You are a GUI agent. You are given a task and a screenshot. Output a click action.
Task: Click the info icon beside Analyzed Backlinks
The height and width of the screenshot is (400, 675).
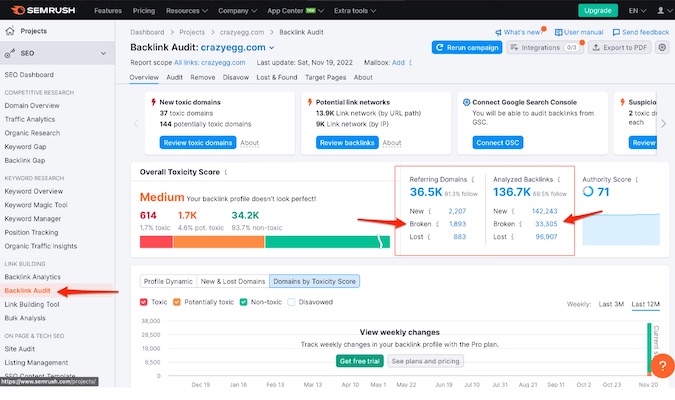tap(559, 180)
